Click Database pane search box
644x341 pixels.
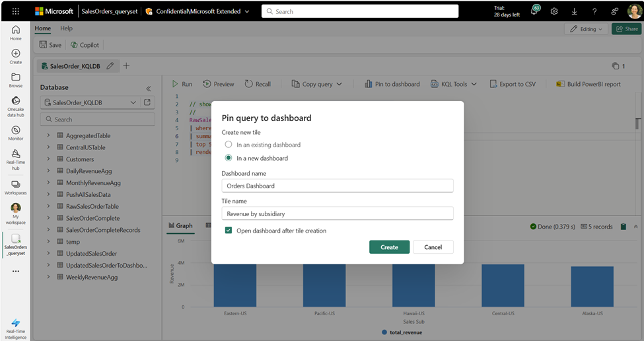click(97, 119)
